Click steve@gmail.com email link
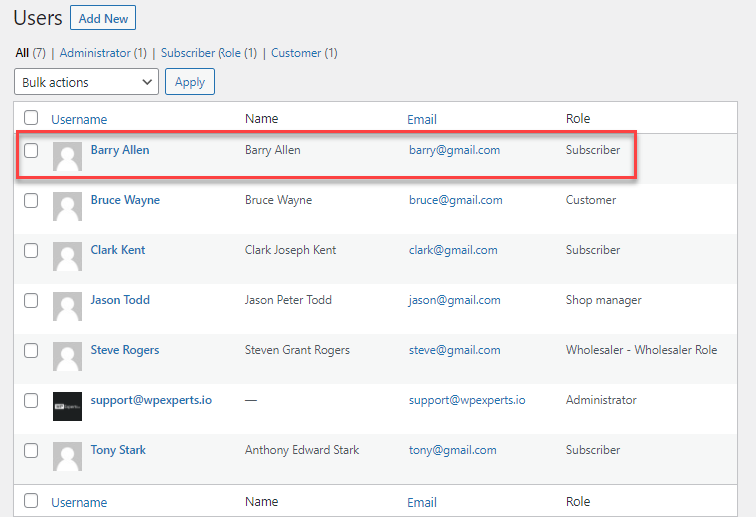 point(455,350)
